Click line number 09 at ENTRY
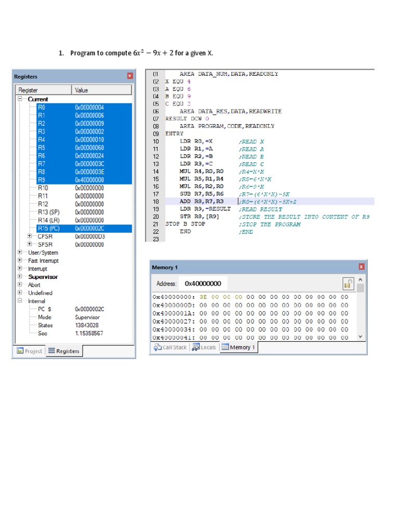Image resolution: width=399 pixels, height=532 pixels. click(156, 134)
